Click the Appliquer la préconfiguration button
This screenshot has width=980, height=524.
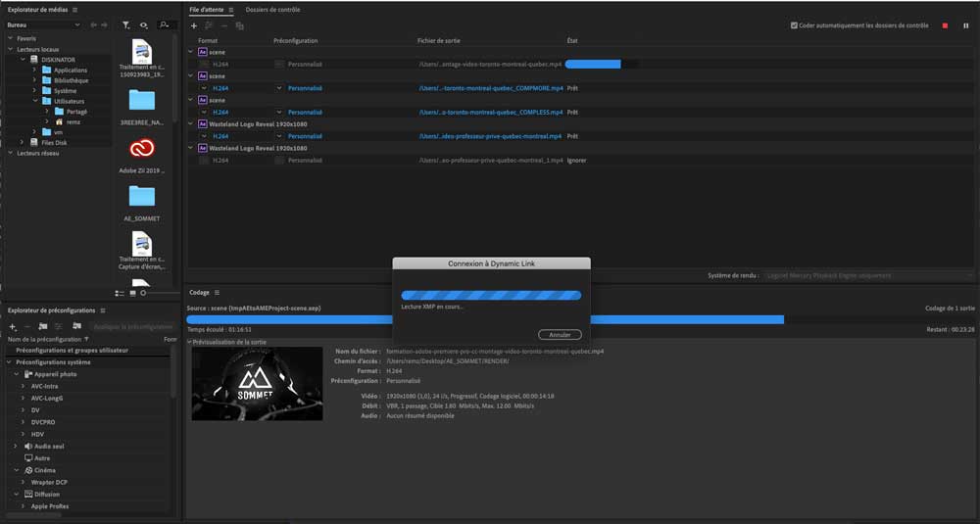pos(133,326)
